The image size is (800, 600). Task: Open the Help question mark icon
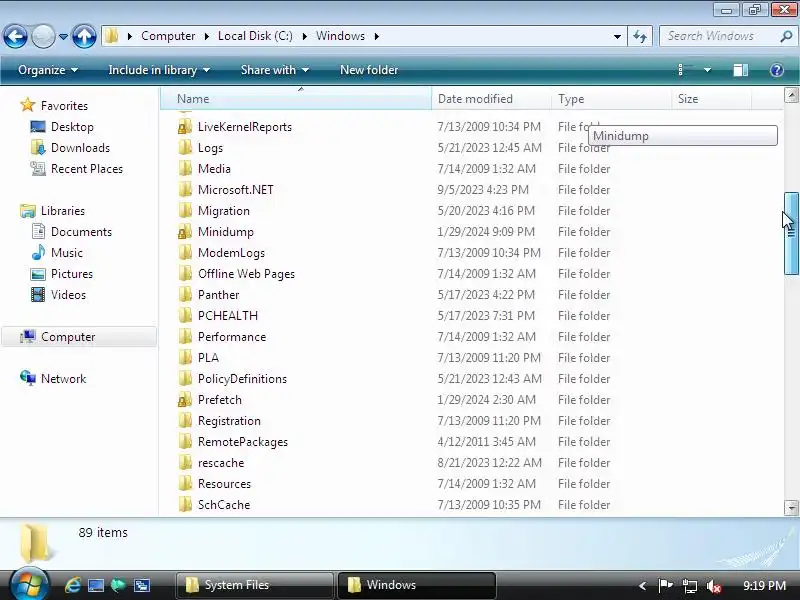point(776,70)
